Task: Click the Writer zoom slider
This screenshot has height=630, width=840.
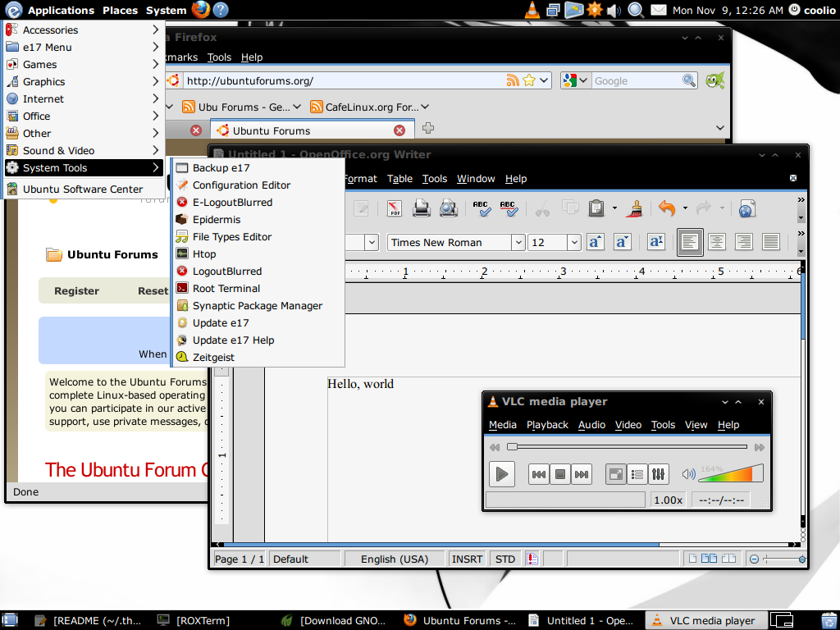Action: coord(783,559)
